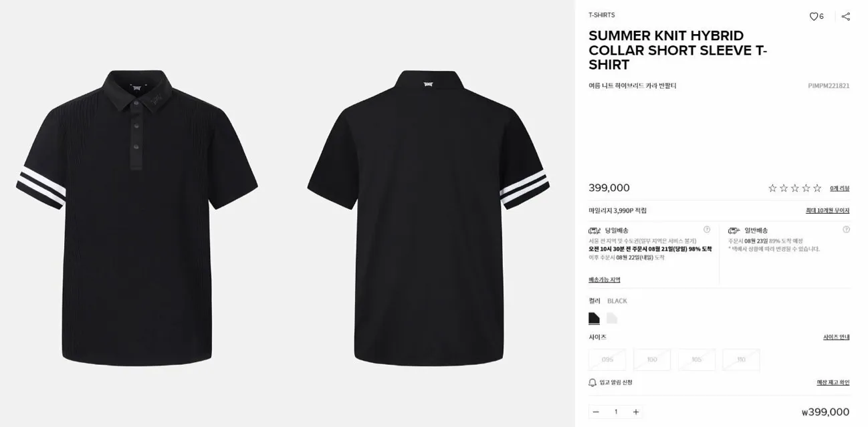Click the same-day delivery truck icon
Image resolution: width=868 pixels, height=427 pixels.
(x=594, y=231)
